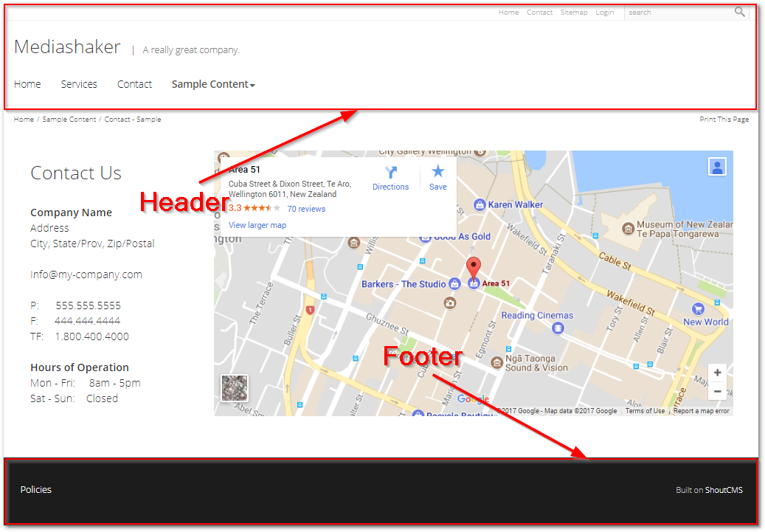Click the Company Name text
This screenshot has width=765, height=532.
tap(72, 213)
